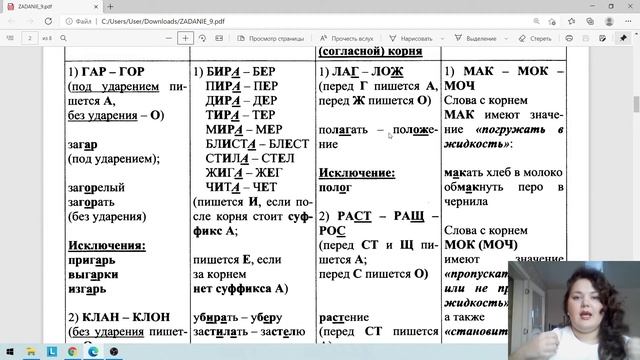Go back in browser history
Viewport: 640px width, 360px height.
(11, 21)
